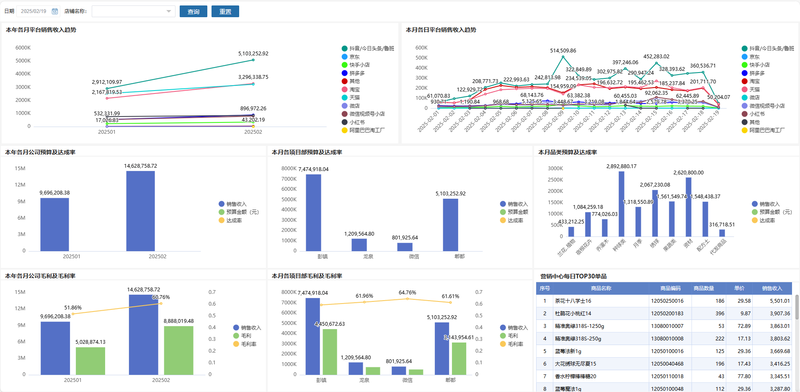Viewport: 800px width, 392px height.
Task: Select product code 12050100016 cell
Action: [669, 351]
